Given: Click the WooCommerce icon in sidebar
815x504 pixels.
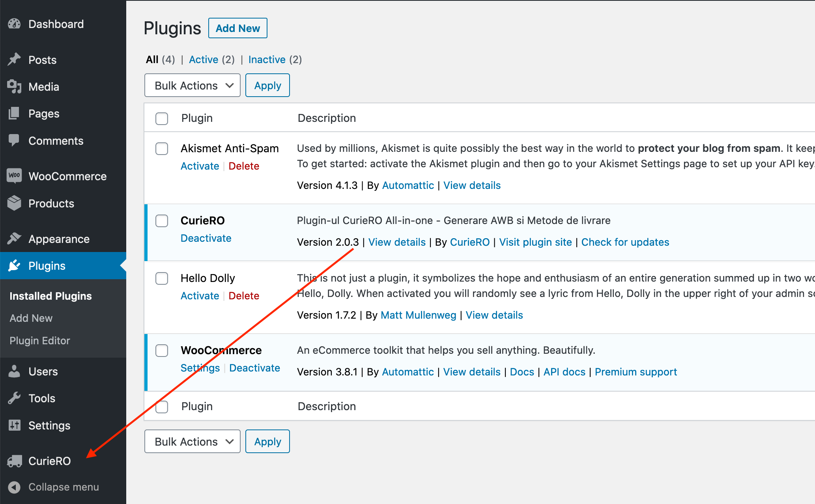Looking at the screenshot, I should pos(14,176).
